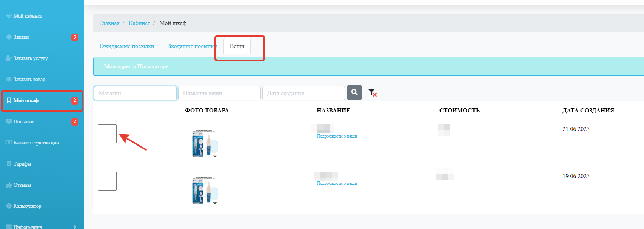Open Посылки sidebar item

coord(23,121)
